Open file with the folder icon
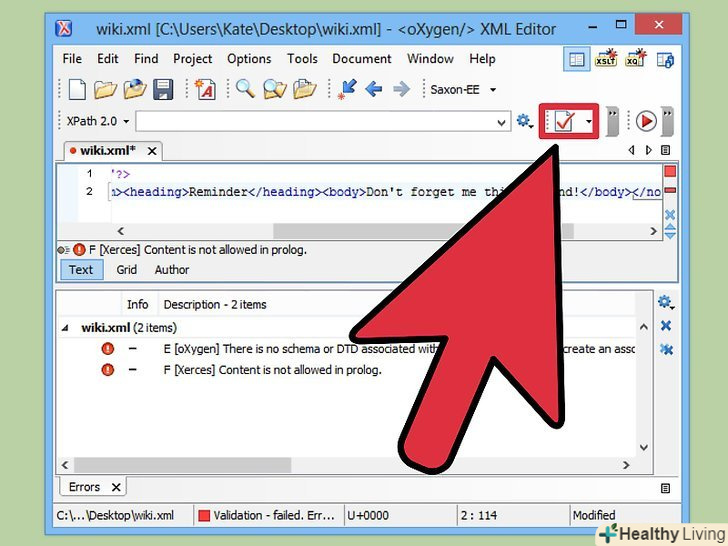728x546 pixels. click(105, 89)
